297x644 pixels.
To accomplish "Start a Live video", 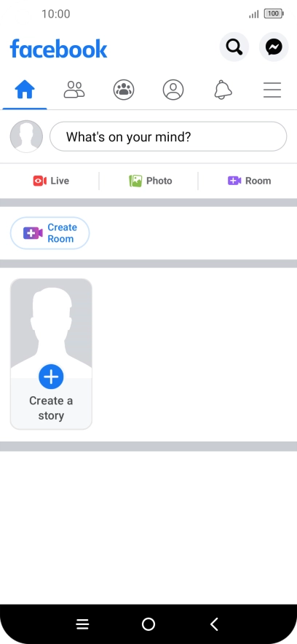I will click(51, 181).
